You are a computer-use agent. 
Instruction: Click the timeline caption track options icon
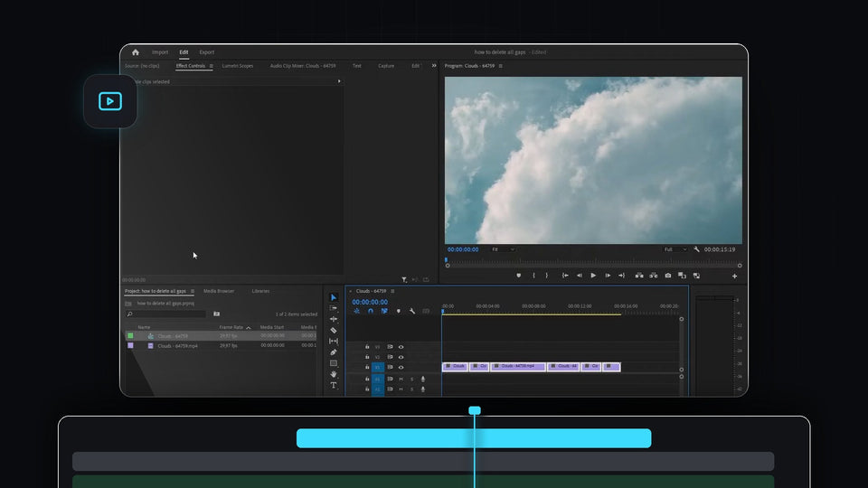click(x=426, y=311)
